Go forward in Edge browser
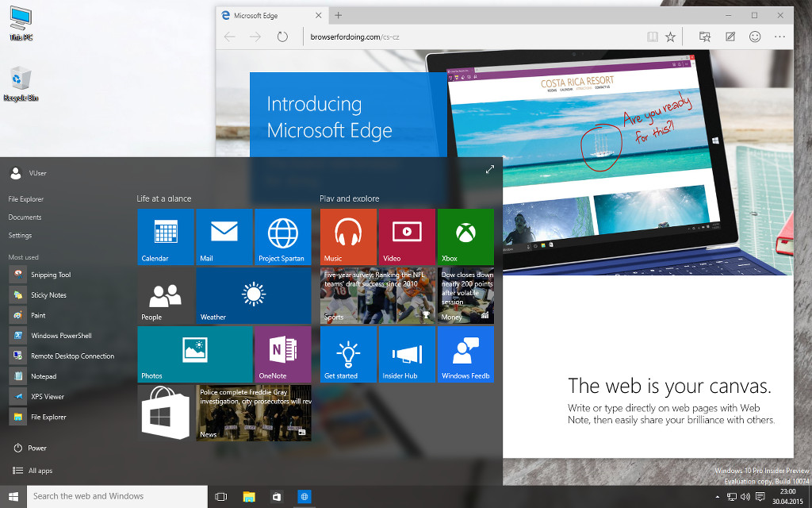 pyautogui.click(x=255, y=37)
